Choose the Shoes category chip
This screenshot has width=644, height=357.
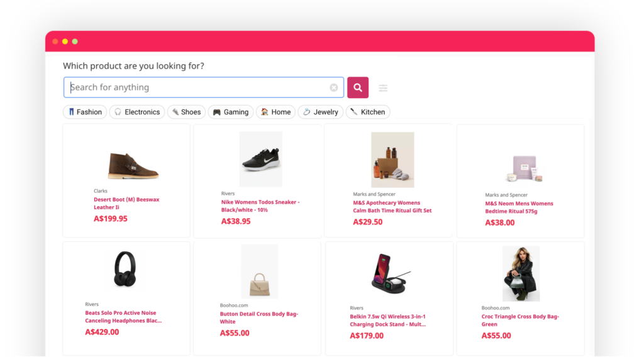point(186,112)
